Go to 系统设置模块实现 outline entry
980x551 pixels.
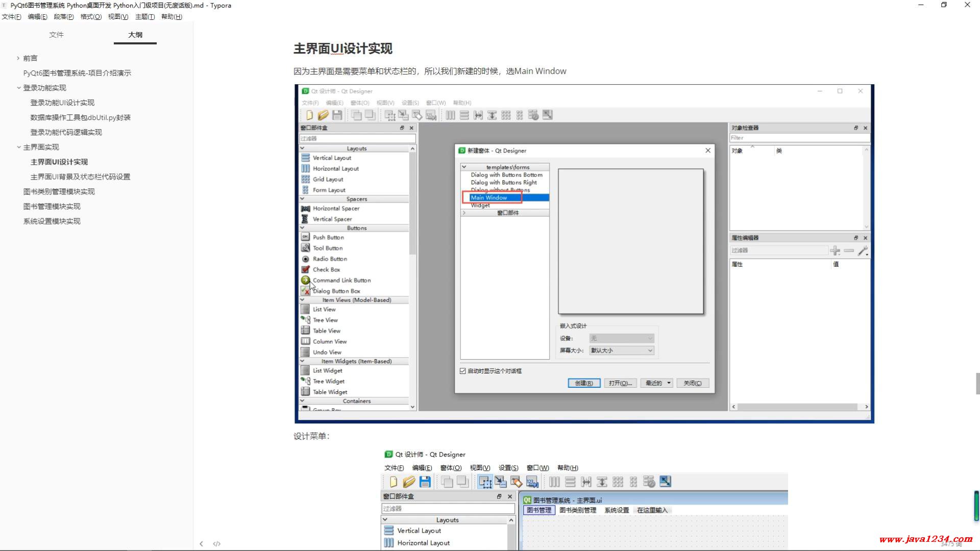(52, 221)
